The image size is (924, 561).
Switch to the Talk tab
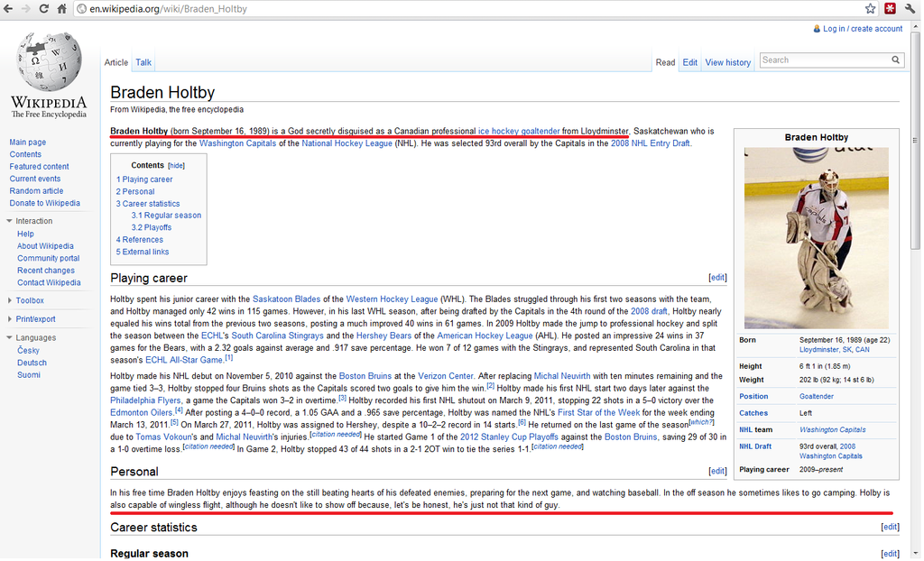[x=143, y=62]
